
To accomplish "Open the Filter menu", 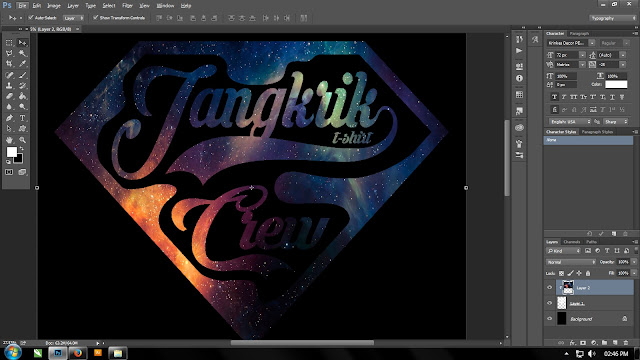I will [127, 6].
